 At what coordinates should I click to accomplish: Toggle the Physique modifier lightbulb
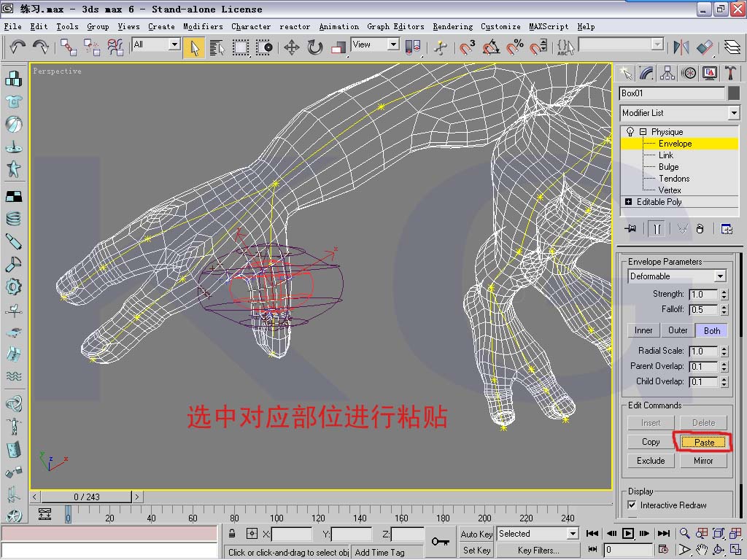pyautogui.click(x=630, y=132)
